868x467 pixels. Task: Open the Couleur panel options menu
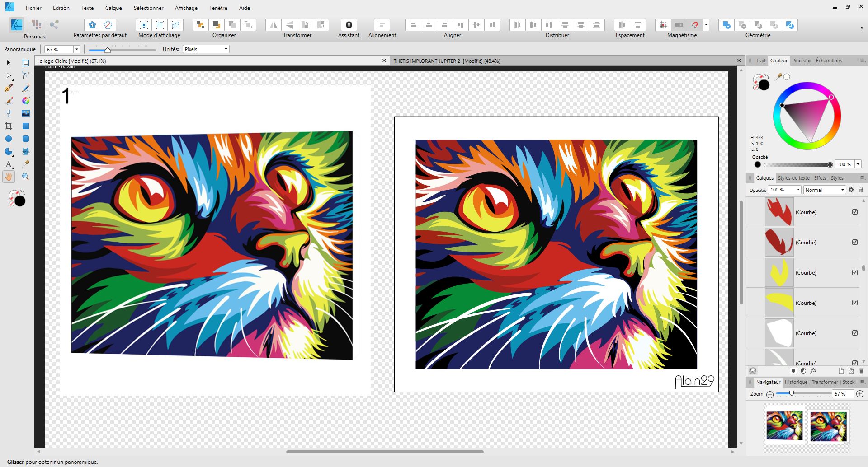tap(862, 61)
